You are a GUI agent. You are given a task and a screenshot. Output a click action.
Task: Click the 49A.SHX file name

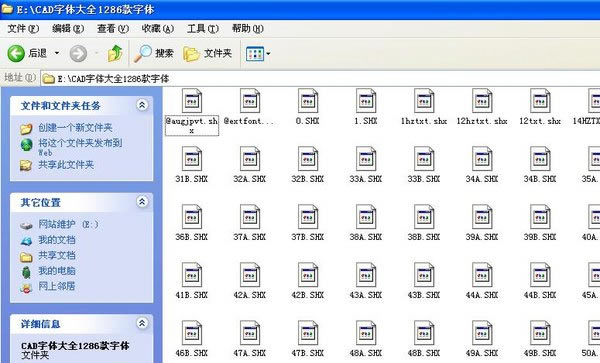(482, 353)
